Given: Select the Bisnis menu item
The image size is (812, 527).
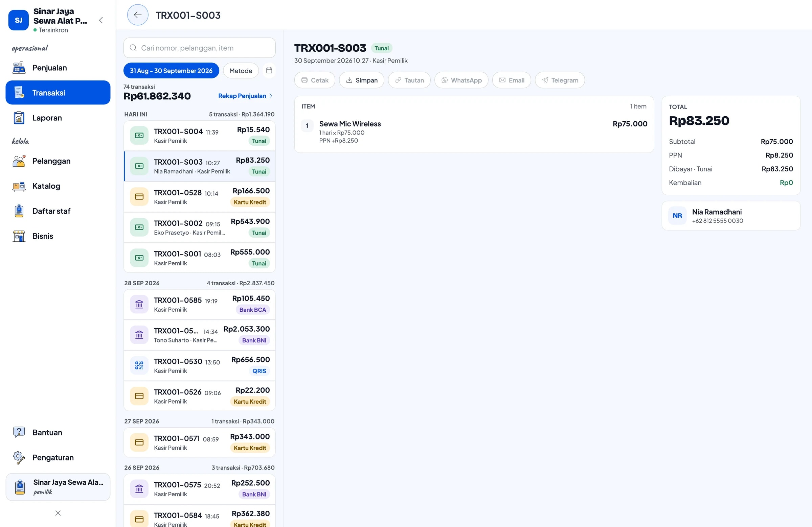Looking at the screenshot, I should (58, 236).
